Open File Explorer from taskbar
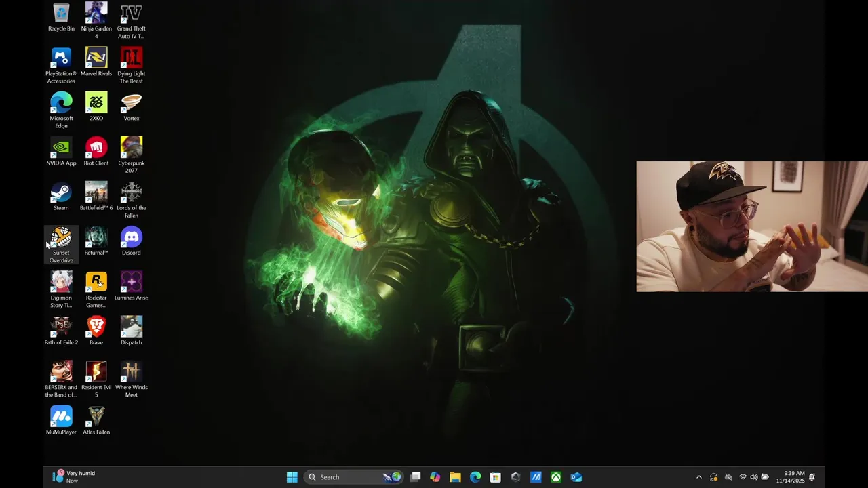 [x=455, y=477]
